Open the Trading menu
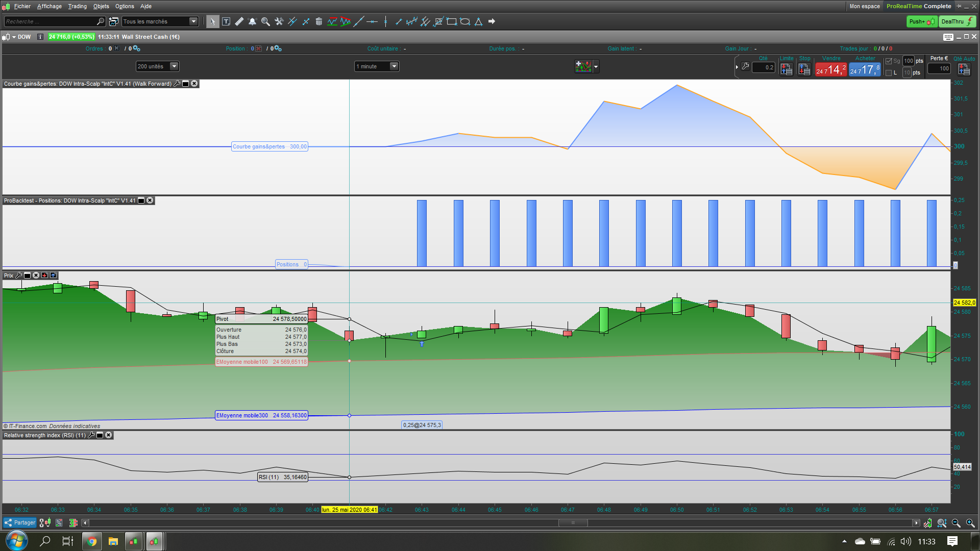 [x=77, y=6]
